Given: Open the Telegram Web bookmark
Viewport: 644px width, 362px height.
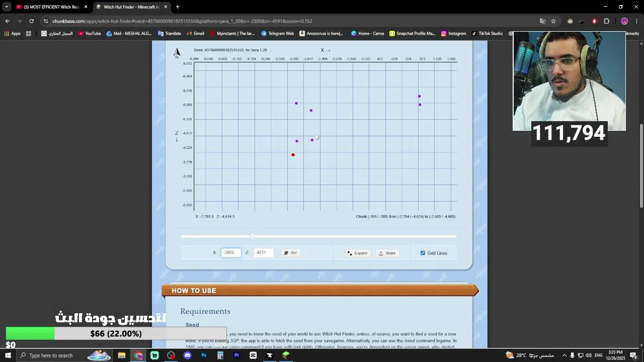Looking at the screenshot, I should (x=277, y=34).
